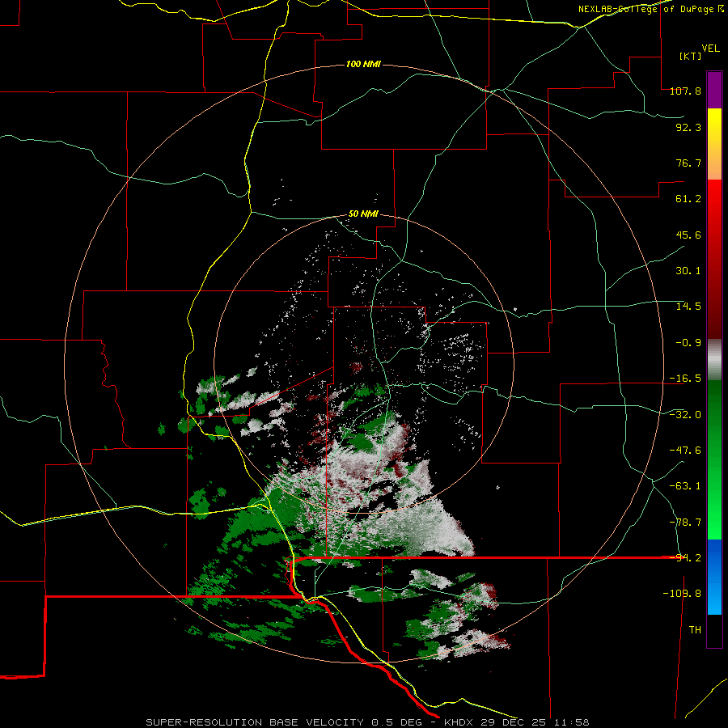Click the 107.8 legend value
Viewport: 728px width, 728px height.
click(x=685, y=91)
